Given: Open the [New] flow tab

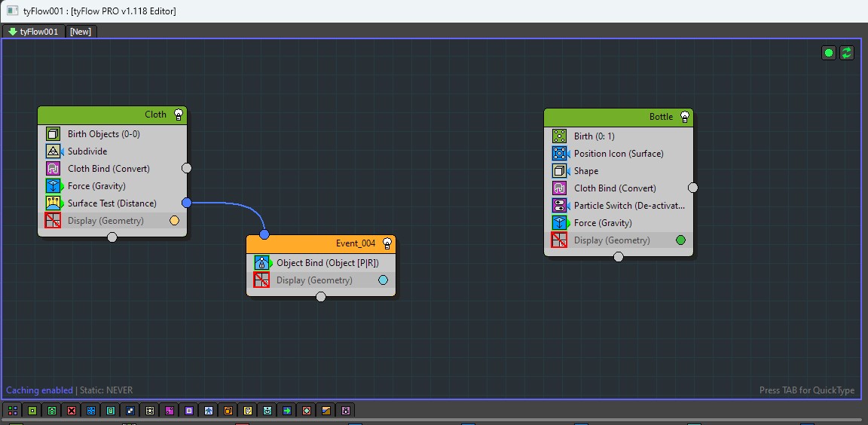Looking at the screenshot, I should [81, 32].
